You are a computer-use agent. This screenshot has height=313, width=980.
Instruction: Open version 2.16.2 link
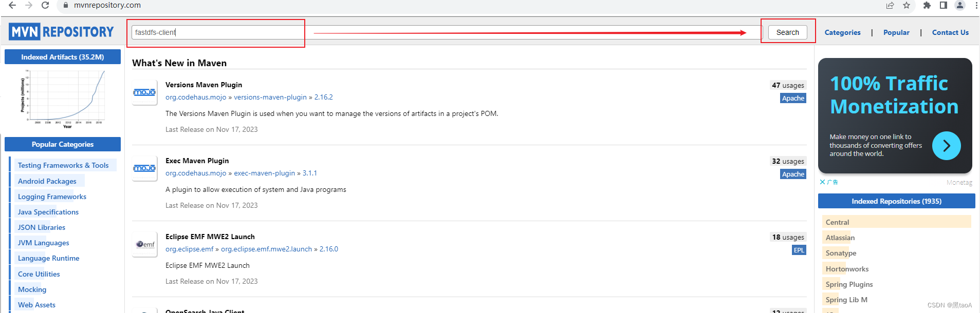click(324, 97)
